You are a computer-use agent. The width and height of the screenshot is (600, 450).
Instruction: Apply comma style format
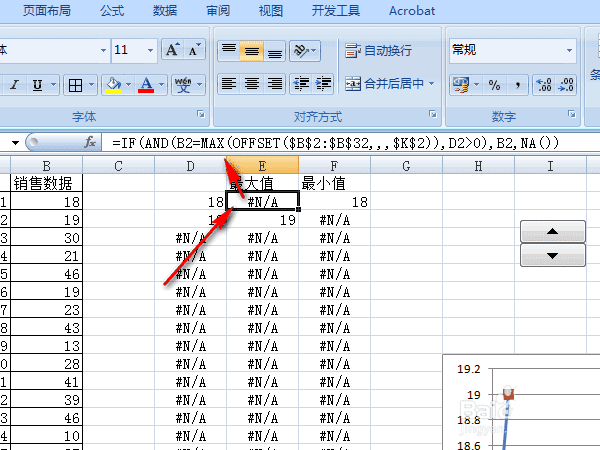coord(517,85)
